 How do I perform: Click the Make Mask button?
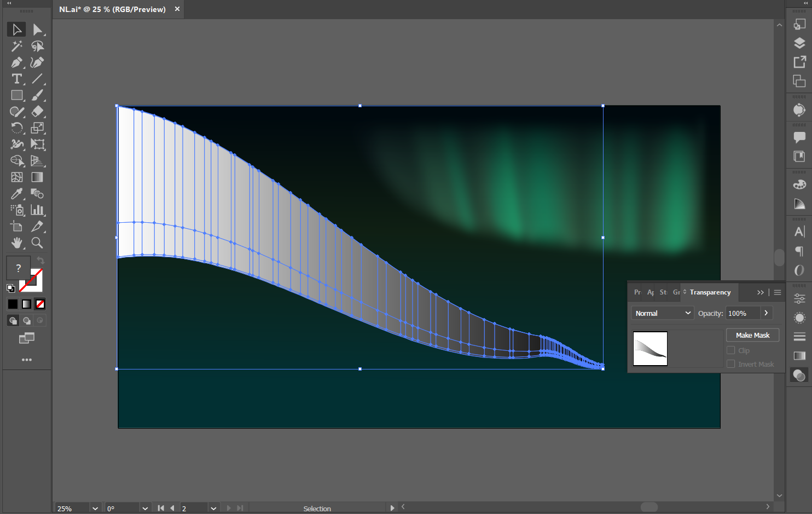point(752,335)
